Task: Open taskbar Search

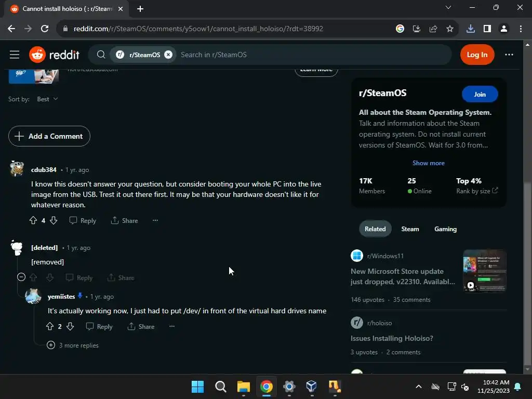Action: pyautogui.click(x=220, y=387)
